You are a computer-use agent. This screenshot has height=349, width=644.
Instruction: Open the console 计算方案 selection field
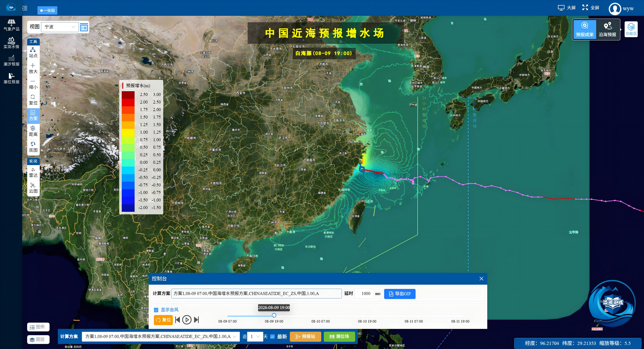[x=256, y=293]
